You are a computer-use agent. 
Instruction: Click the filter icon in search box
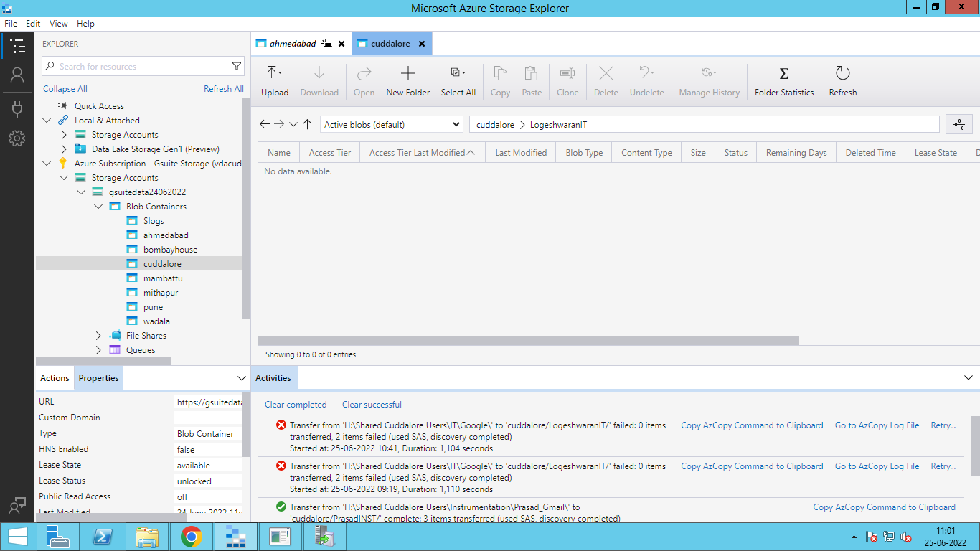click(x=237, y=66)
